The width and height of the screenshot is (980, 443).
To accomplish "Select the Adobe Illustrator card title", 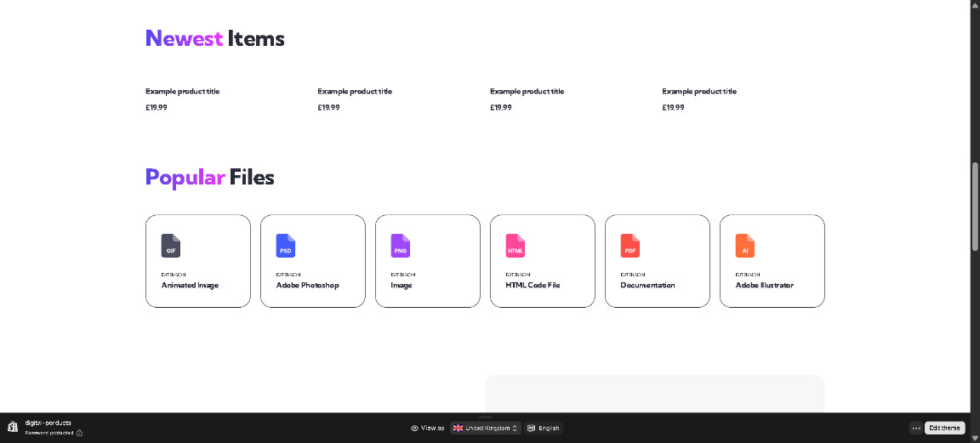I will click(764, 286).
